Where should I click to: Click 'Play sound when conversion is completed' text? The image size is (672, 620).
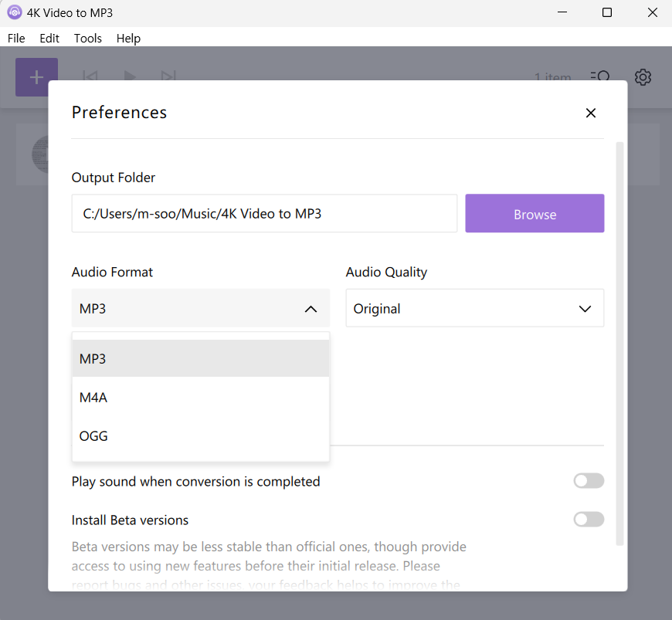tap(195, 482)
